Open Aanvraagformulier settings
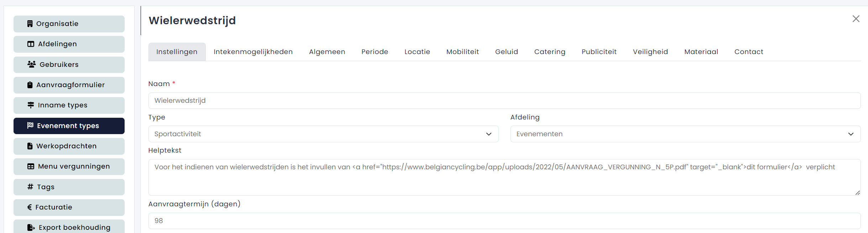868x233 pixels. [69, 85]
